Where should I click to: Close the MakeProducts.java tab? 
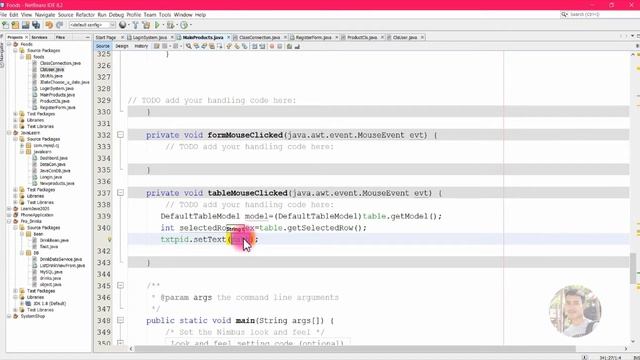pos(229,37)
